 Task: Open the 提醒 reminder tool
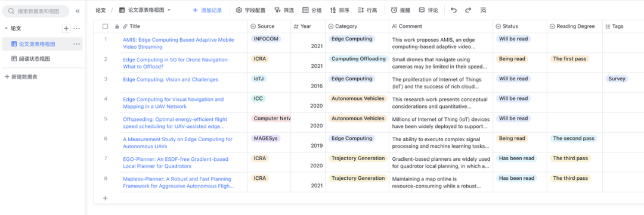click(401, 10)
